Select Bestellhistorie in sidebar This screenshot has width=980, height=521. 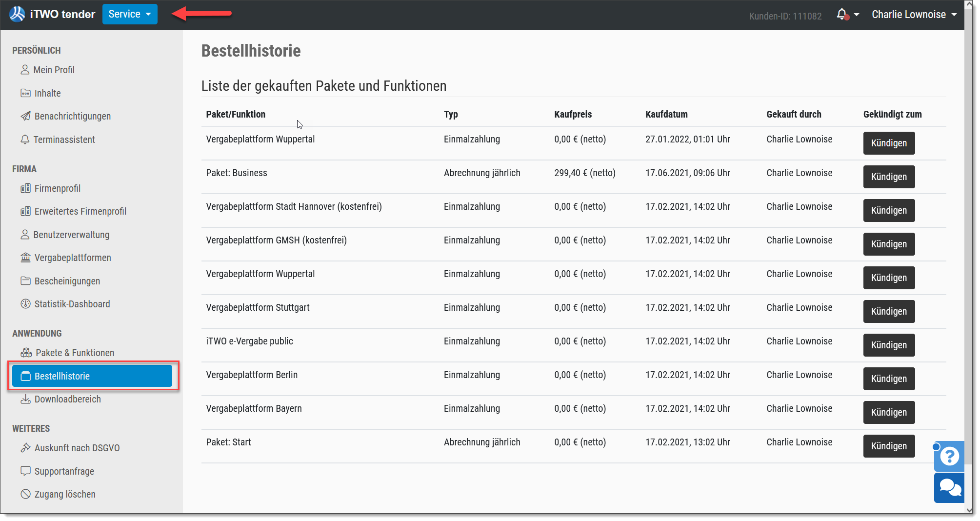[x=92, y=376]
